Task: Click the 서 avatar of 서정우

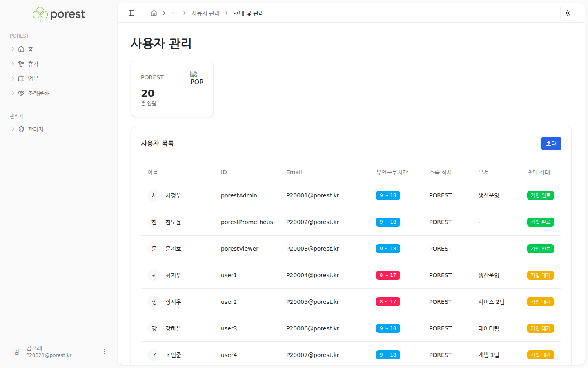Action: pos(154,195)
